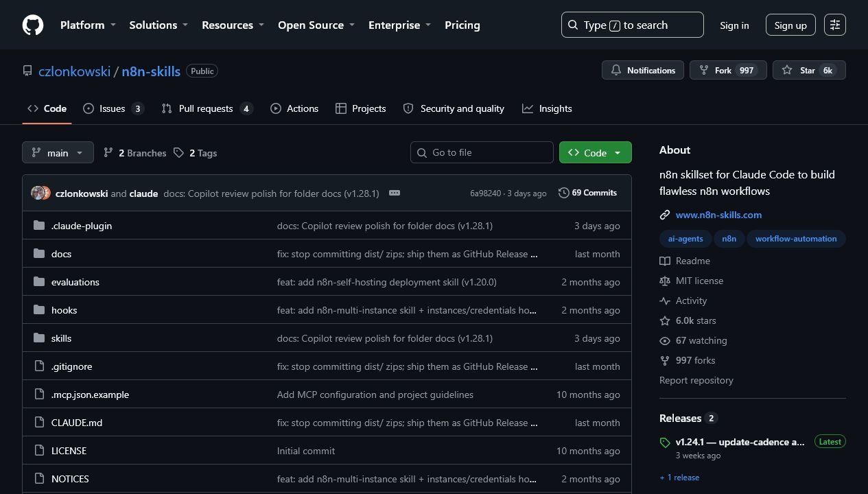Click the .gitignore file icon
The height and width of the screenshot is (494, 868).
(39, 366)
